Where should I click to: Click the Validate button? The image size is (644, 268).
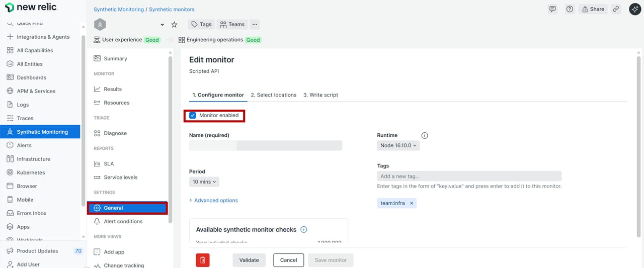(249, 260)
